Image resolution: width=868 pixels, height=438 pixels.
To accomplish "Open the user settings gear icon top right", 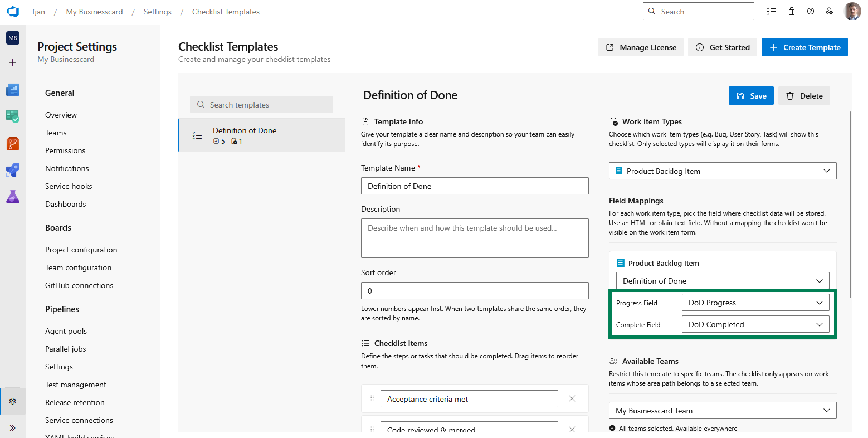I will tap(830, 11).
